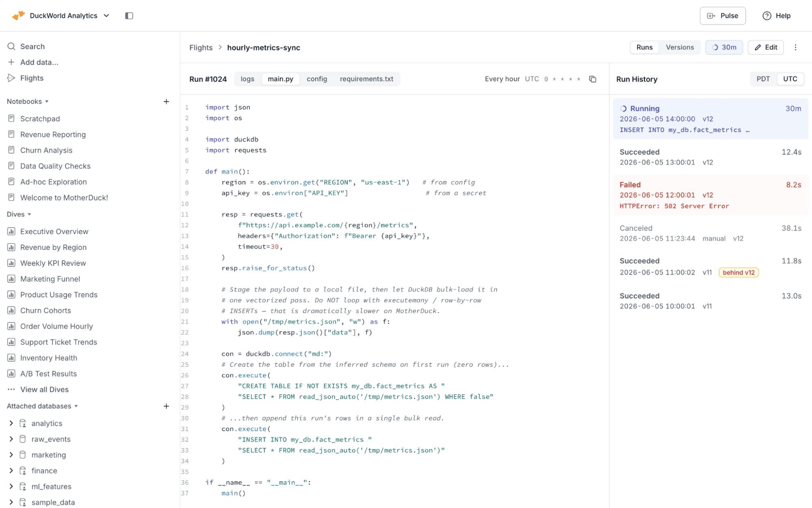Select the Canceled manual run

710,233
